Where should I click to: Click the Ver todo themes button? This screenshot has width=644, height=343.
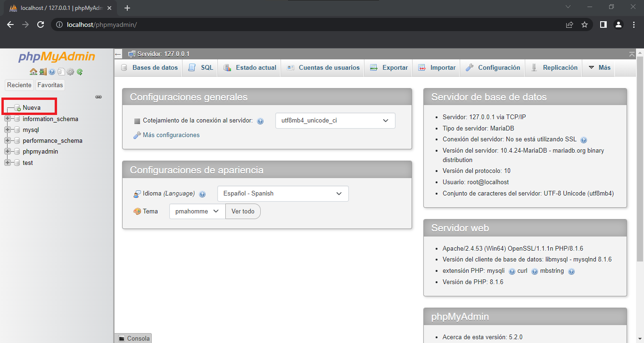tap(243, 211)
